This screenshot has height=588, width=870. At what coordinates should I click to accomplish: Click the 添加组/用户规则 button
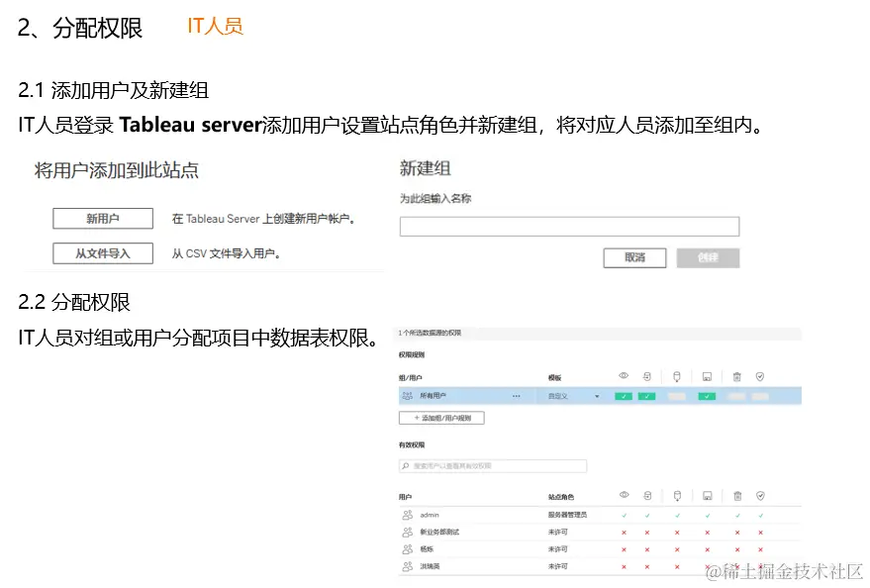coord(443,417)
